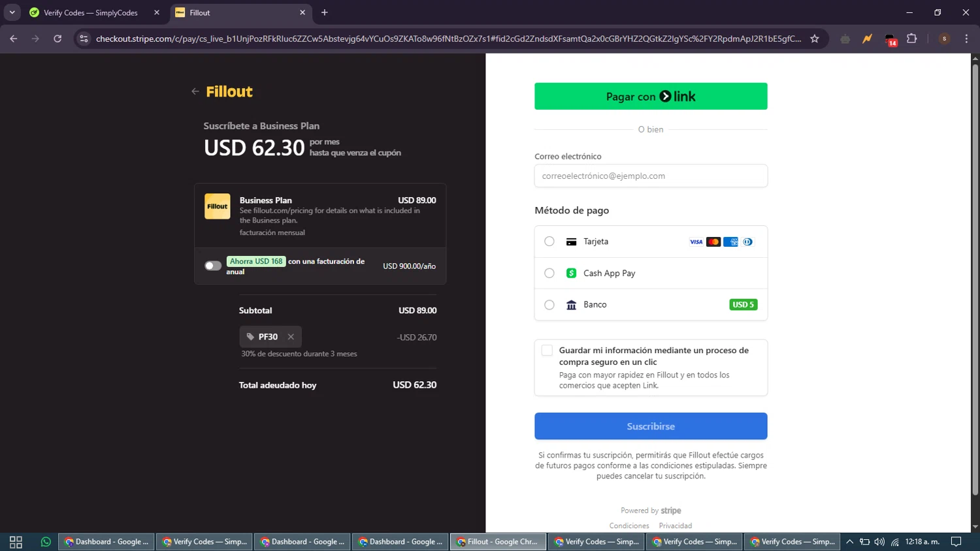Click the Visa card icon
980x551 pixels.
click(x=696, y=242)
